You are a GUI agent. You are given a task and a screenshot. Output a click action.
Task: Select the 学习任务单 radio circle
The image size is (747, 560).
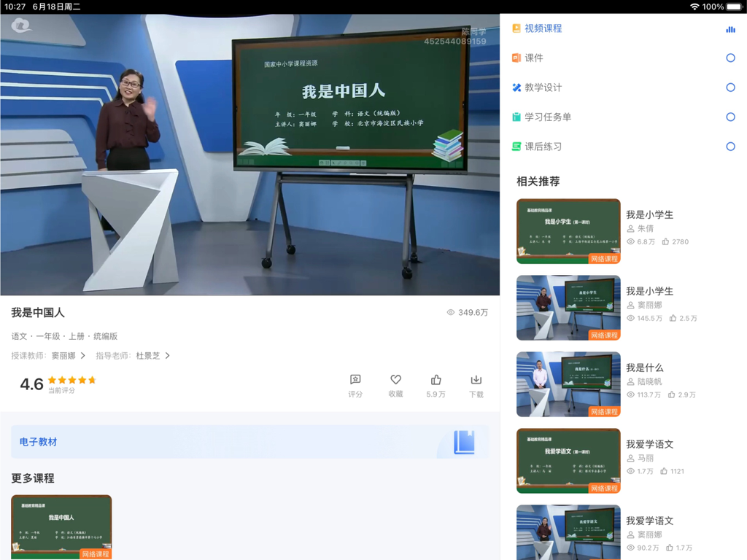tap(730, 117)
